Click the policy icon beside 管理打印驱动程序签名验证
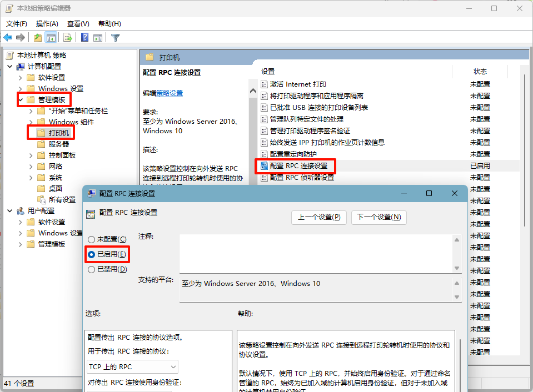 tap(264, 131)
